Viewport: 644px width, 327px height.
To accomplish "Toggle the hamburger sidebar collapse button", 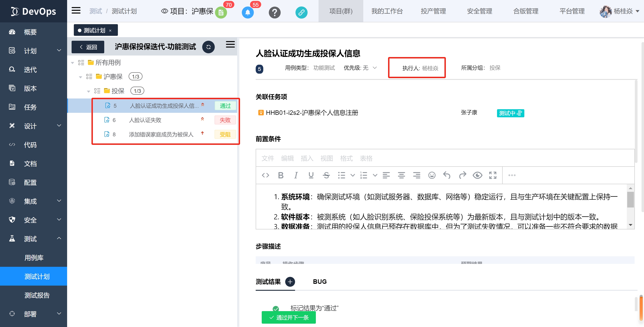I will click(x=76, y=11).
